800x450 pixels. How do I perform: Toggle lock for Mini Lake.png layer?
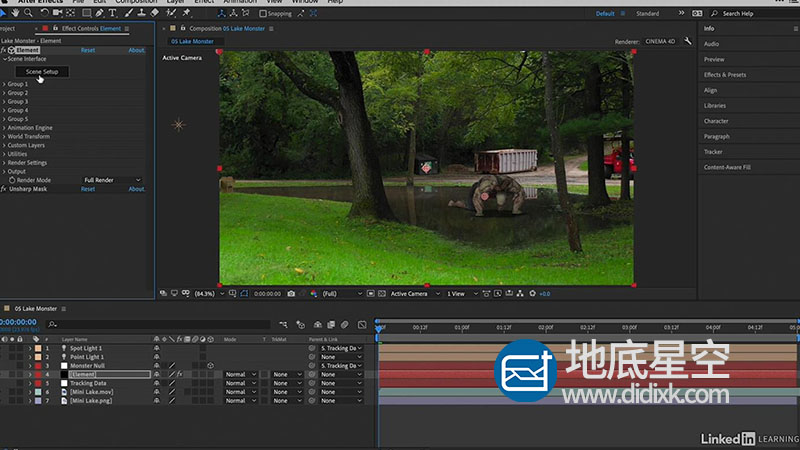20,401
